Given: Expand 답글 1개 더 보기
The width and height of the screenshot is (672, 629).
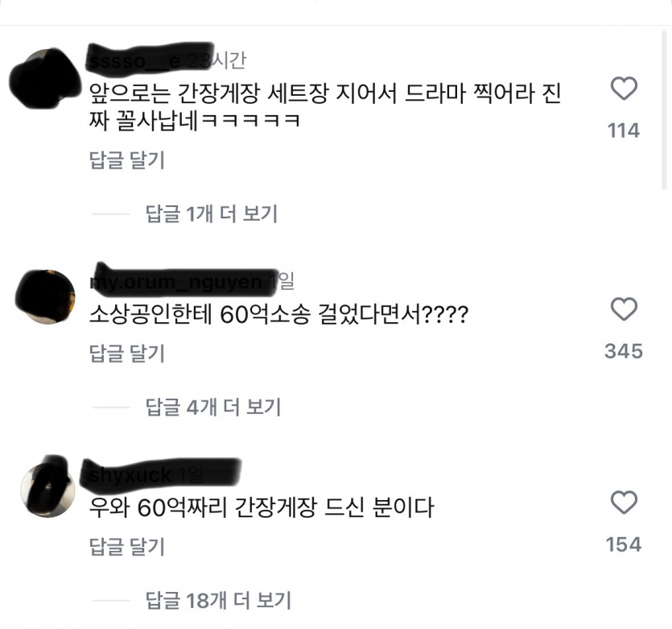Looking at the screenshot, I should pos(212,213).
